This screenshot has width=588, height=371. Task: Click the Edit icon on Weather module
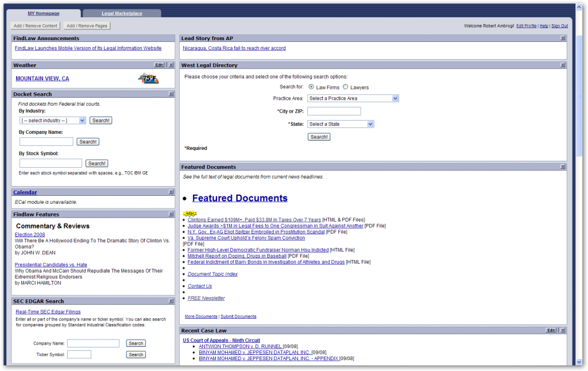click(160, 65)
